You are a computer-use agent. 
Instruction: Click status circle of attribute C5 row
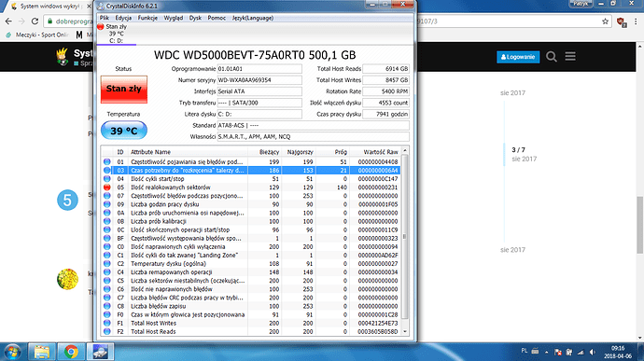[x=107, y=281]
